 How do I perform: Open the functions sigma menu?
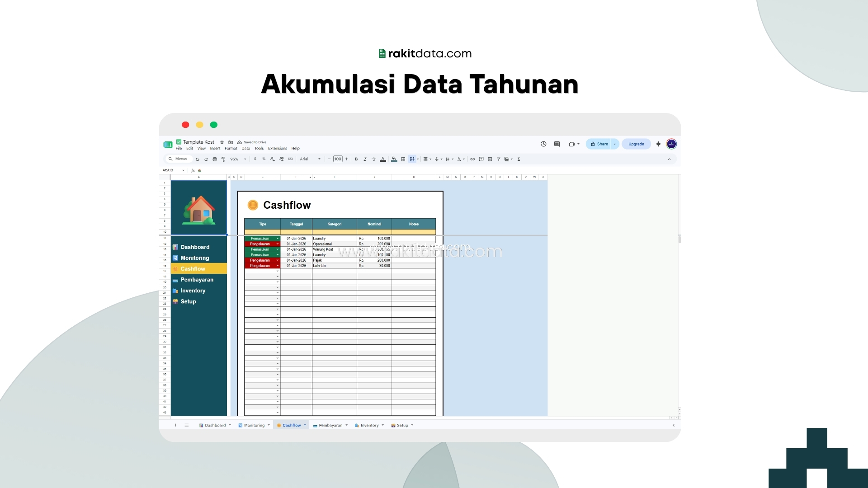519,159
